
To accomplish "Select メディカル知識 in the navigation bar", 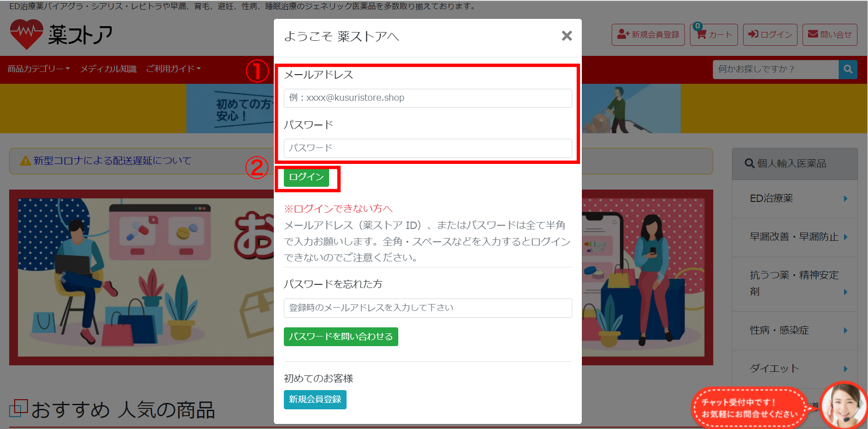I will pos(108,69).
